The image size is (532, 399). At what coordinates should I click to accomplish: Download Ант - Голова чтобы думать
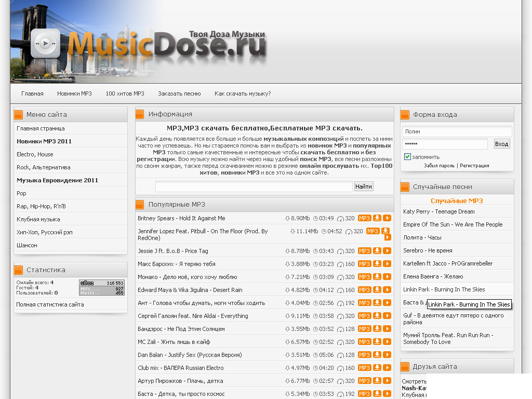click(x=377, y=303)
